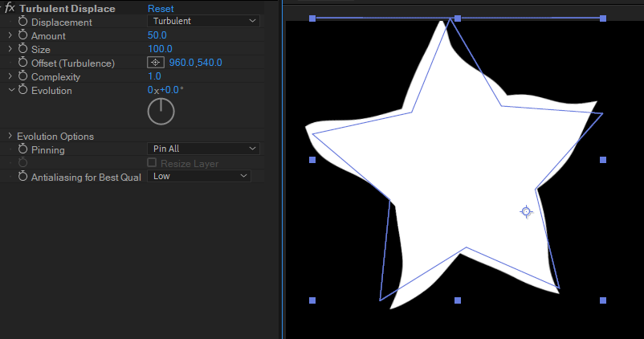Toggle the fx switch for Turbulent Displace
Viewport: 644px width, 339px height.
[x=10, y=8]
